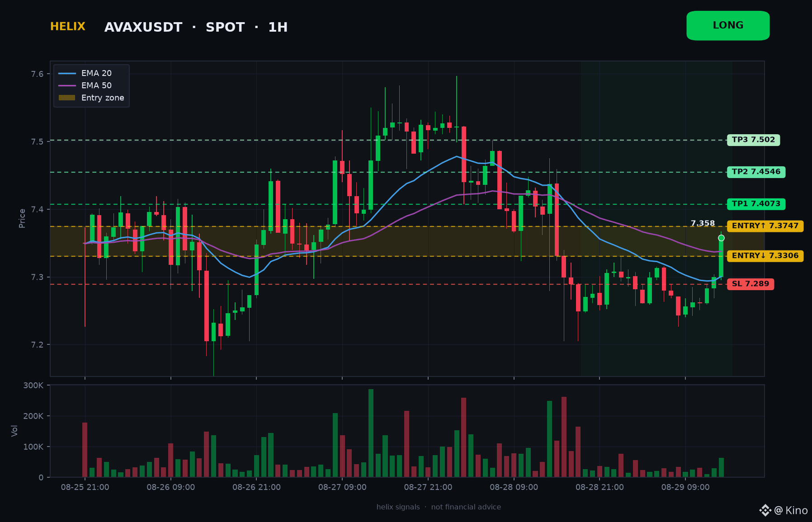Click the 08-26 21:00 time label
The height and width of the screenshot is (522, 812).
[256, 487]
